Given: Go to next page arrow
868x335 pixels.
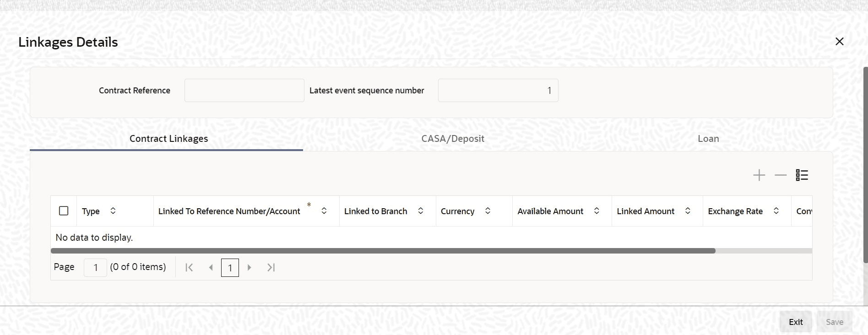Looking at the screenshot, I should click(x=250, y=267).
